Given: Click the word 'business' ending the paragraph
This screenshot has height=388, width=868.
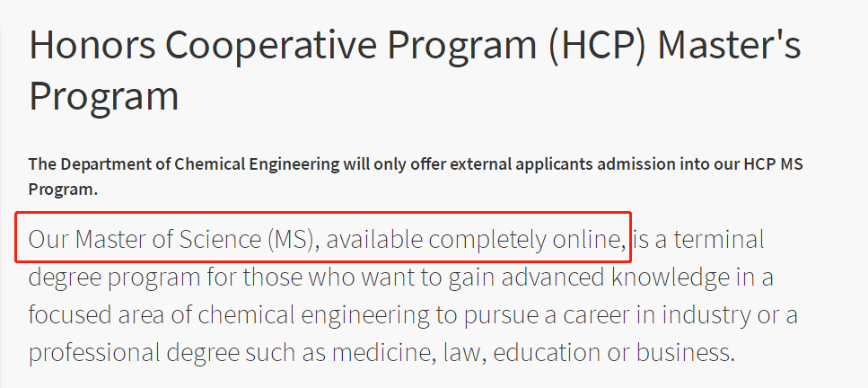Looking at the screenshot, I should (685, 353).
